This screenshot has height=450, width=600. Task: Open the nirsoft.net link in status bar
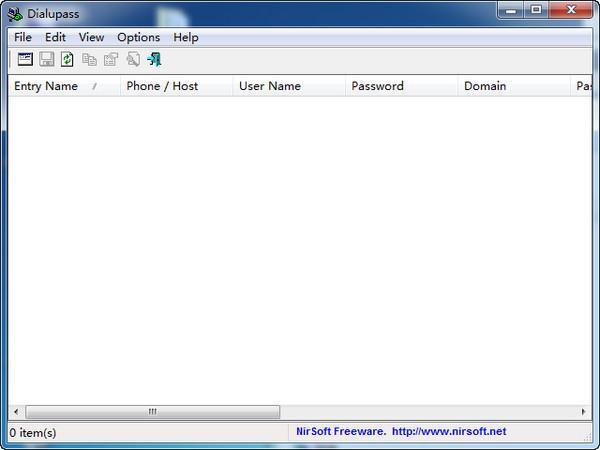(x=449, y=432)
